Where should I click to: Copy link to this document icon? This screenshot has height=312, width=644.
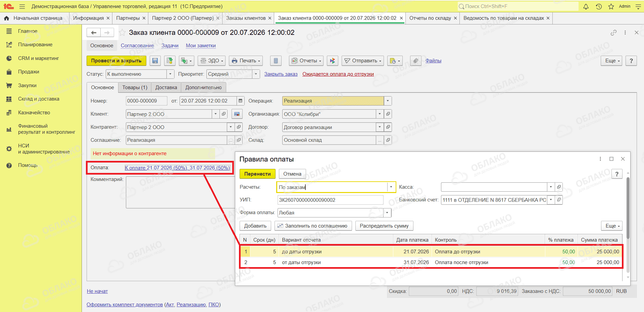(x=613, y=33)
